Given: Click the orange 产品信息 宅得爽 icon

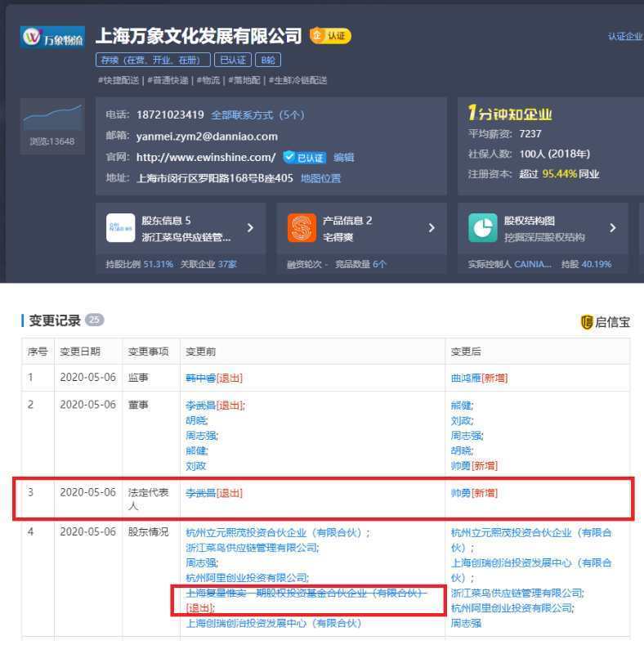Looking at the screenshot, I should point(302,228).
